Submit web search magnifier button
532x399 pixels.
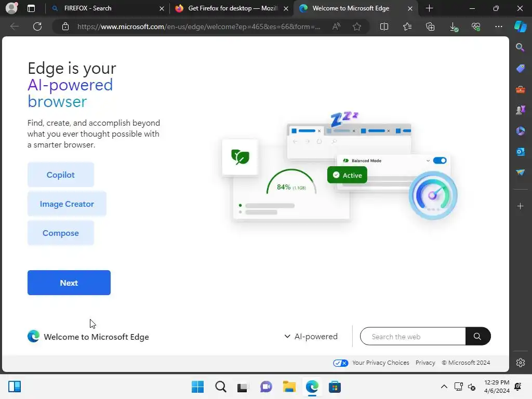[x=478, y=336]
